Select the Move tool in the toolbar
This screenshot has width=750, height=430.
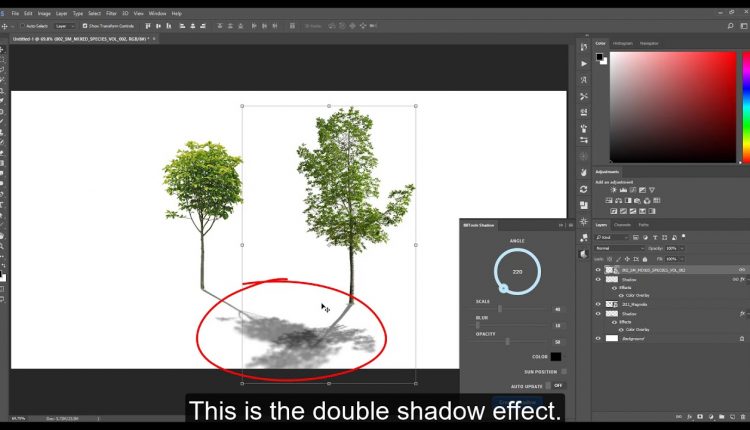coord(4,47)
